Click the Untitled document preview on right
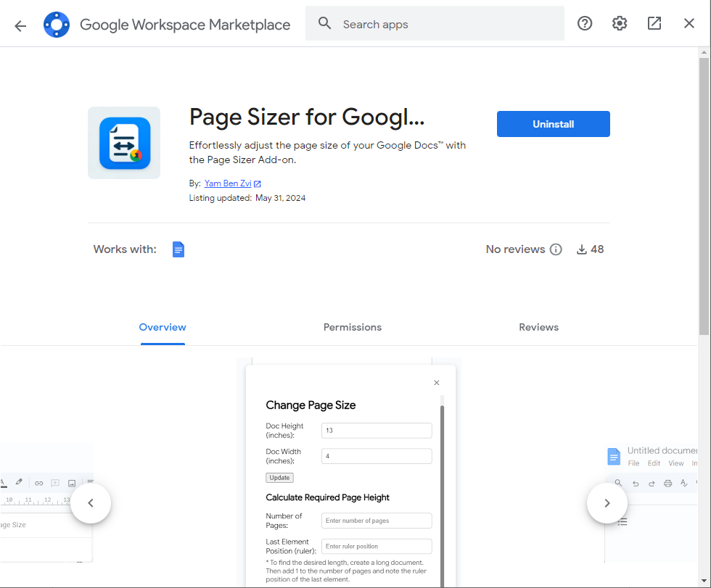This screenshot has height=588, width=711. (652, 503)
